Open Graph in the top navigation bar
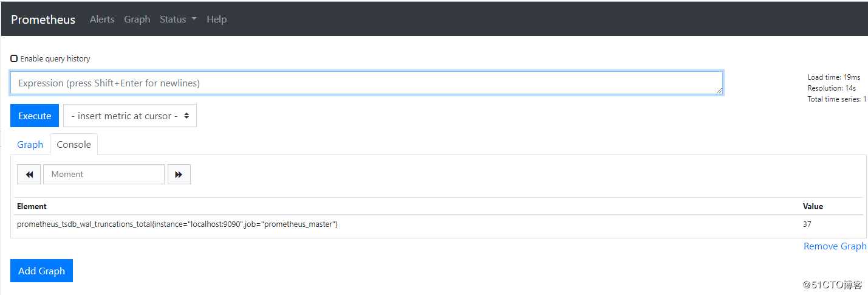Image resolution: width=868 pixels, height=295 pixels. (137, 19)
